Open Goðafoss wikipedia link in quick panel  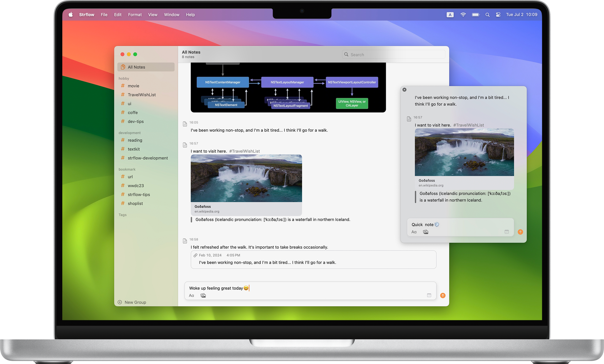pyautogui.click(x=464, y=183)
